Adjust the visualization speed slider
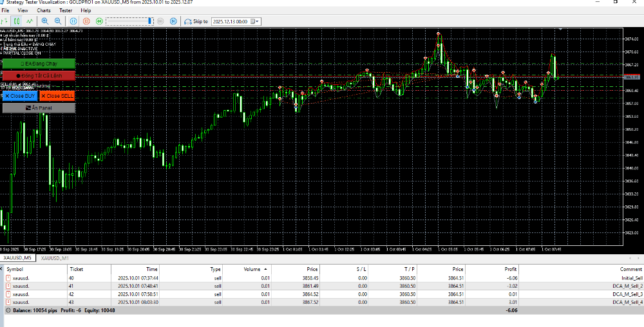 (149, 21)
